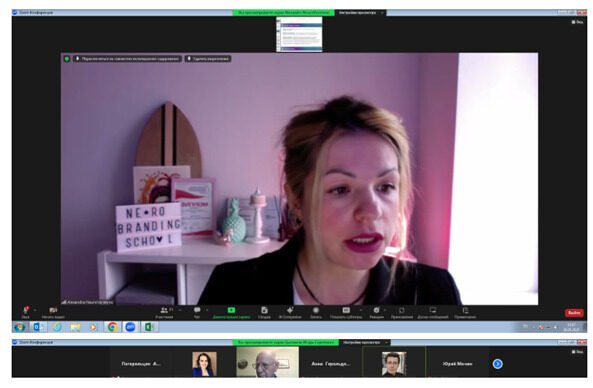Screen dimensions: 593x388
Task: Show next participants with blue arrow
Action: [498, 364]
